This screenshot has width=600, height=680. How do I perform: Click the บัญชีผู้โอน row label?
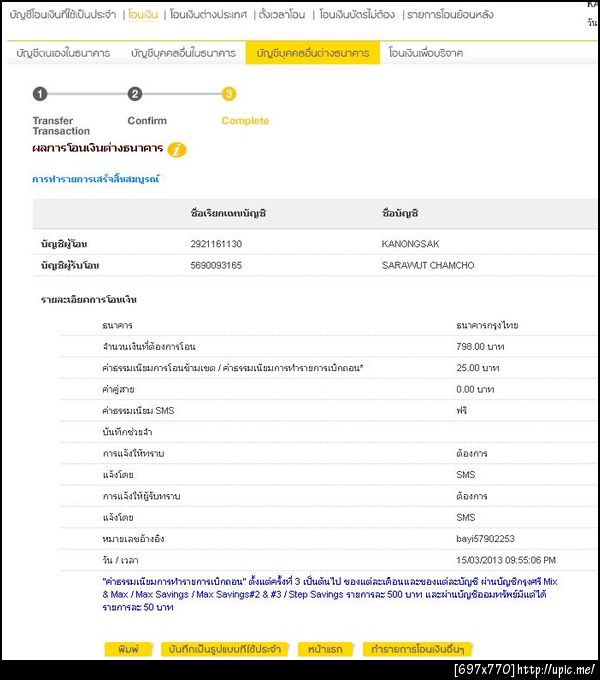[64, 244]
